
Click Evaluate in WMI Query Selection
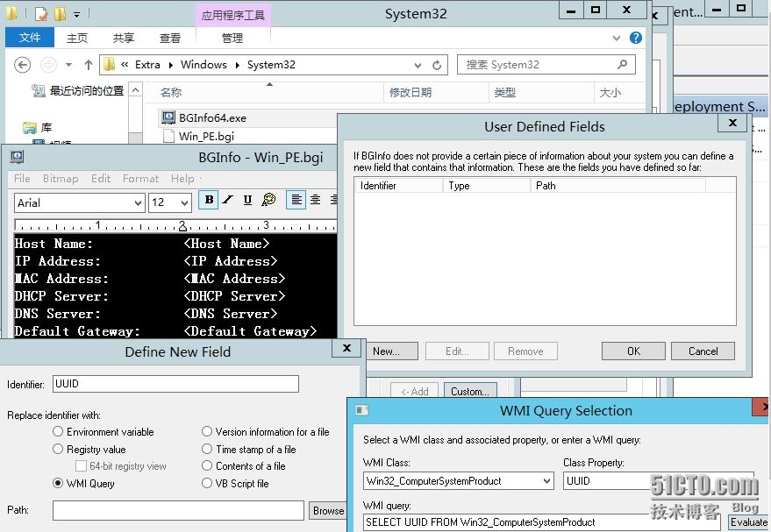749,521
